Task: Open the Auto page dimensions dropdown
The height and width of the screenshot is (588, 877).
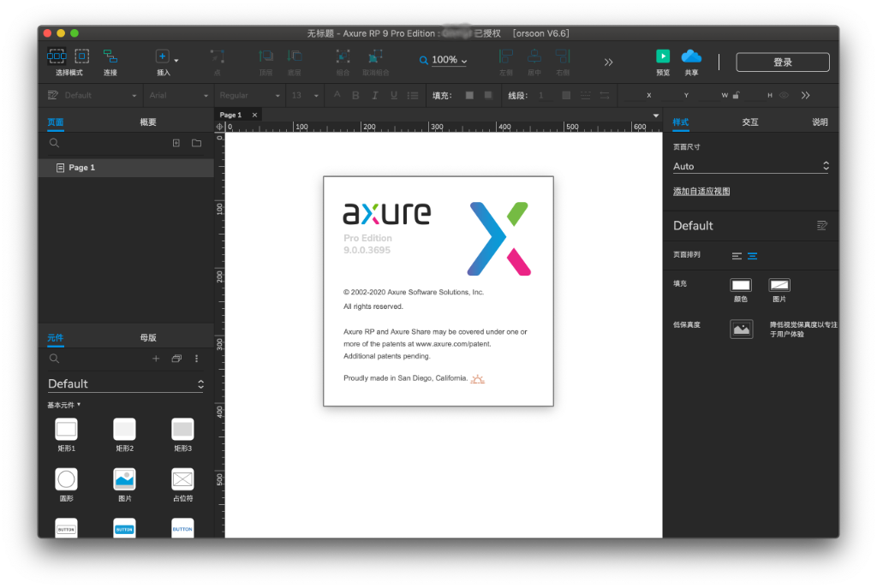Action: [x=750, y=166]
